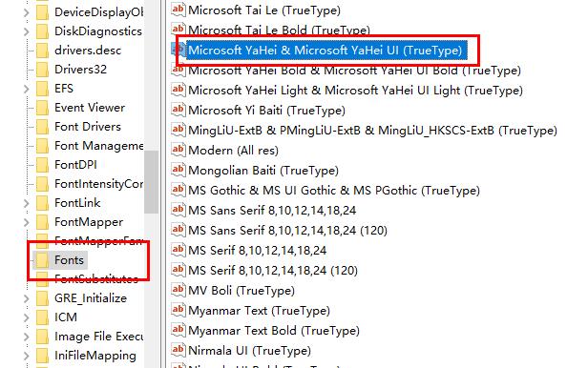This screenshot has height=368, width=588.
Task: Select the FontLink tree key label
Action: (77, 203)
